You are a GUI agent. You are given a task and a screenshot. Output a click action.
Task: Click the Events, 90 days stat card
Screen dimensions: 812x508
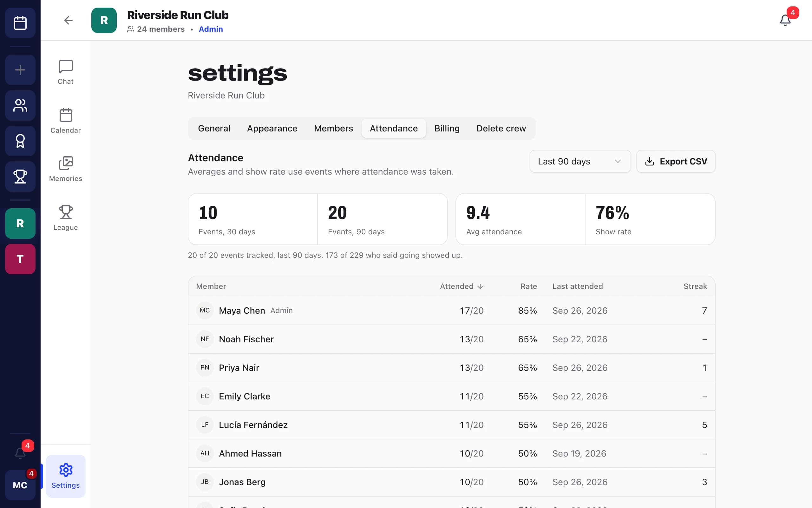click(x=382, y=219)
